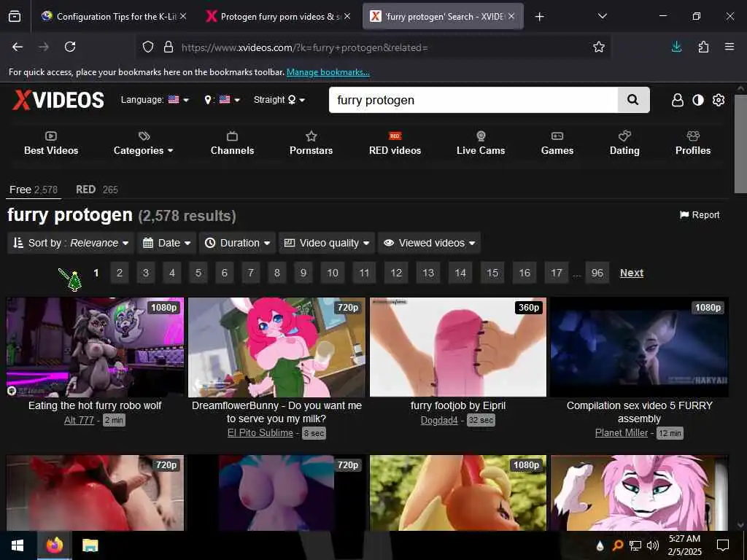Click the Live Cams webcam icon
Screen dimensions: 747x560
click(481, 136)
